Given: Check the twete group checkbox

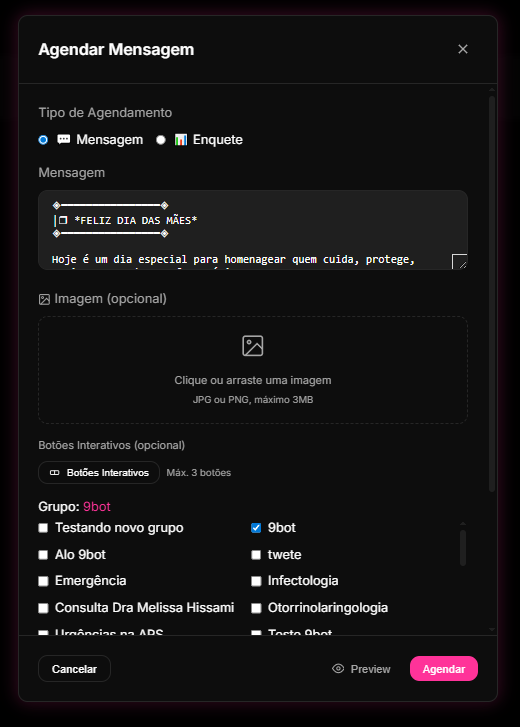Looking at the screenshot, I should (x=256, y=555).
